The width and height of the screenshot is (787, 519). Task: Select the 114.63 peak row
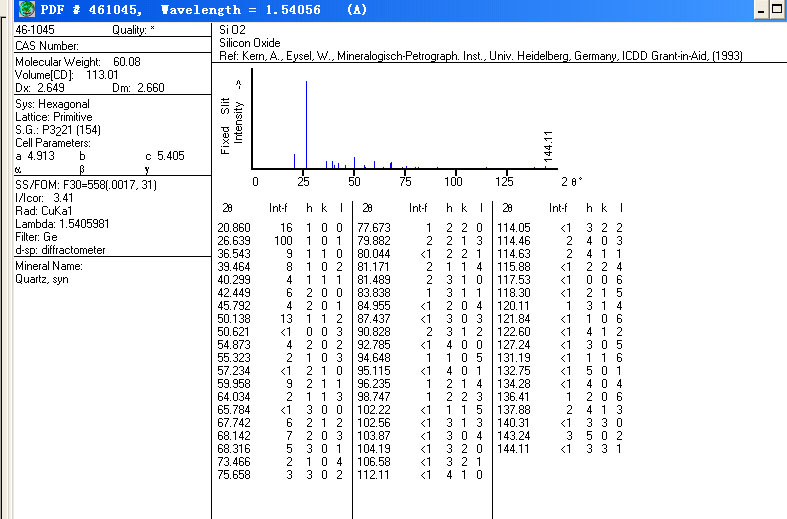(561, 253)
